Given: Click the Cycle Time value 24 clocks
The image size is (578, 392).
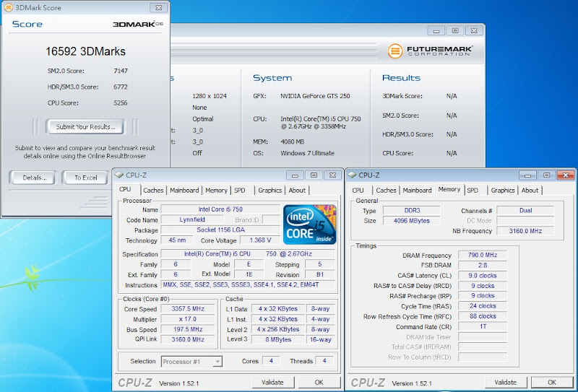Looking at the screenshot, I should click(x=483, y=306).
